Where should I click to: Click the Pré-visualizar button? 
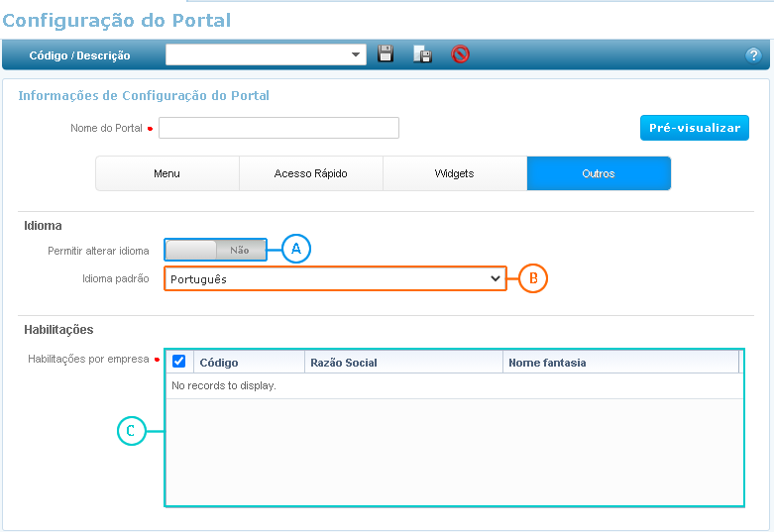[694, 128]
